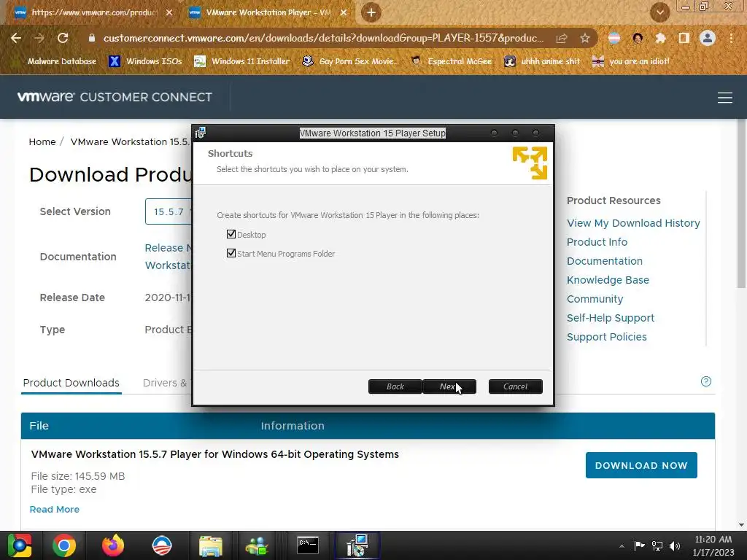Click the Start button on taskbar
Screen dimensions: 747x560
20,545
